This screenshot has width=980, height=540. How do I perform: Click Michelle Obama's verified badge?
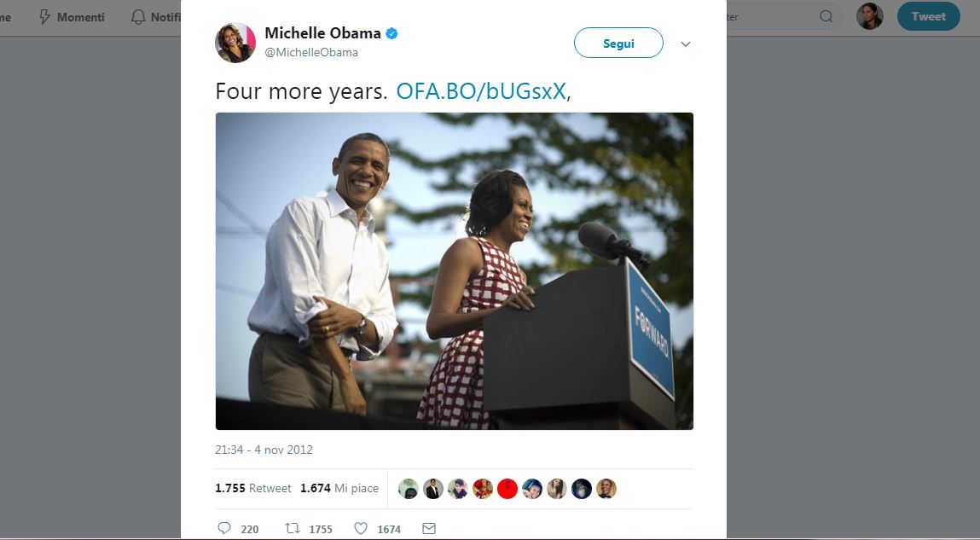tap(392, 34)
